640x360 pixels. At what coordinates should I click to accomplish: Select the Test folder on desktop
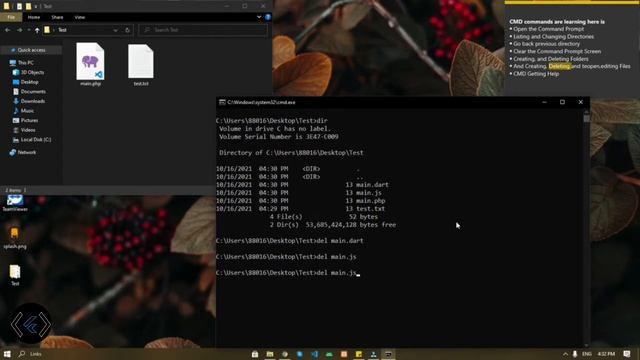tap(15, 275)
